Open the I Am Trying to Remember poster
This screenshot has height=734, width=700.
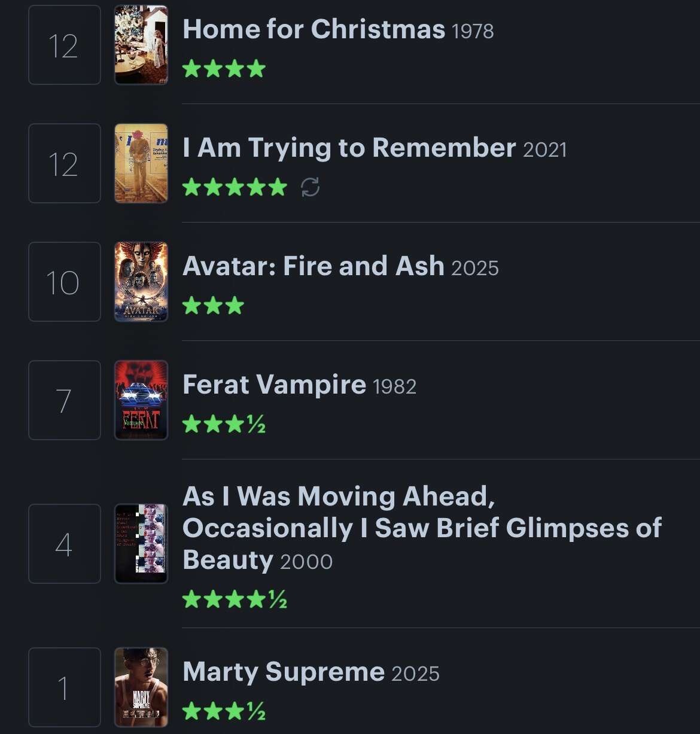click(141, 163)
